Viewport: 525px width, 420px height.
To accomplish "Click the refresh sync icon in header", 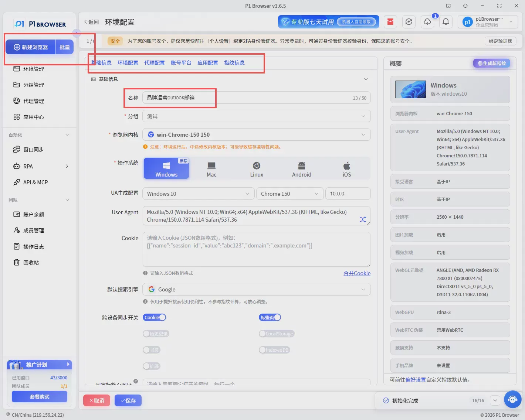I will 409,22.
